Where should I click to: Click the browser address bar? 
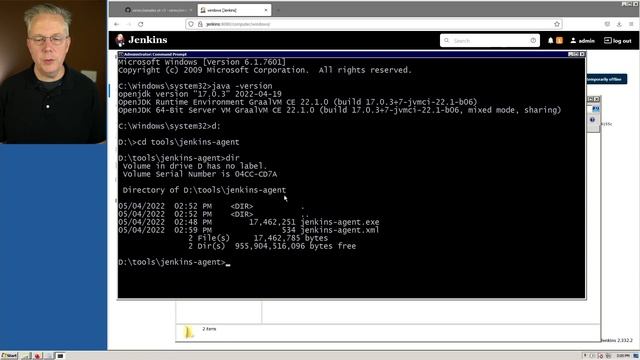[x=373, y=24]
